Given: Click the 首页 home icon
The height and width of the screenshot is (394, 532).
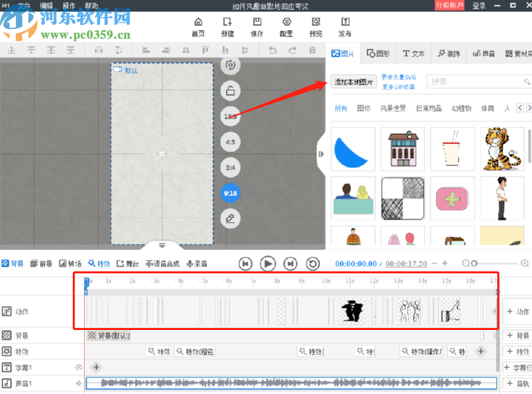Looking at the screenshot, I should tap(198, 27).
